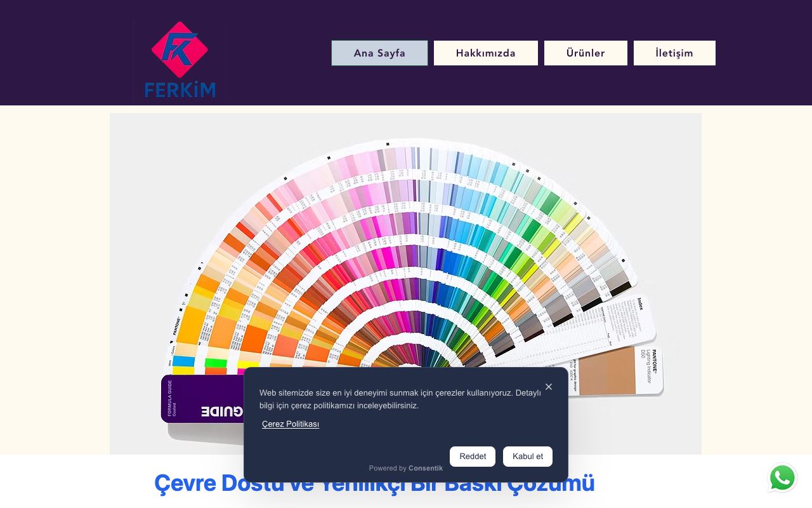Open the WhatsApp chat icon
The image size is (812, 508).
783,478
